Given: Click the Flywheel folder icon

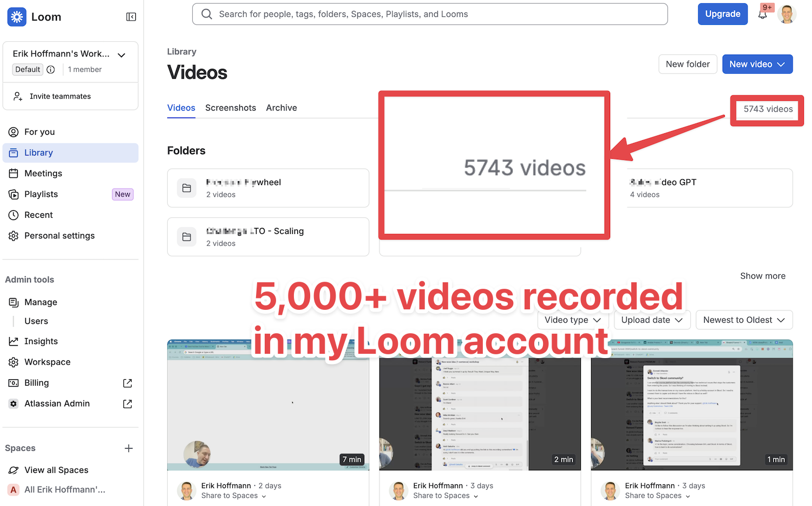Looking at the screenshot, I should [x=187, y=188].
